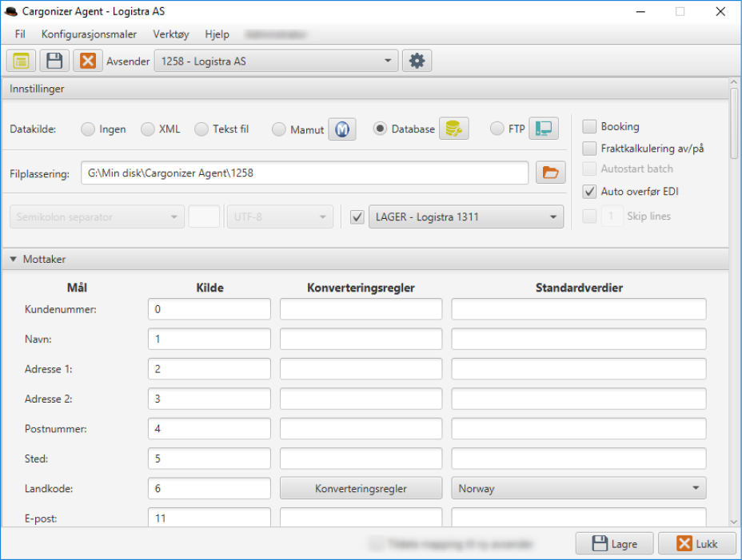Viewport: 742px width, 560px height.
Task: Select Tekst fil data source radio button
Action: tap(201, 129)
